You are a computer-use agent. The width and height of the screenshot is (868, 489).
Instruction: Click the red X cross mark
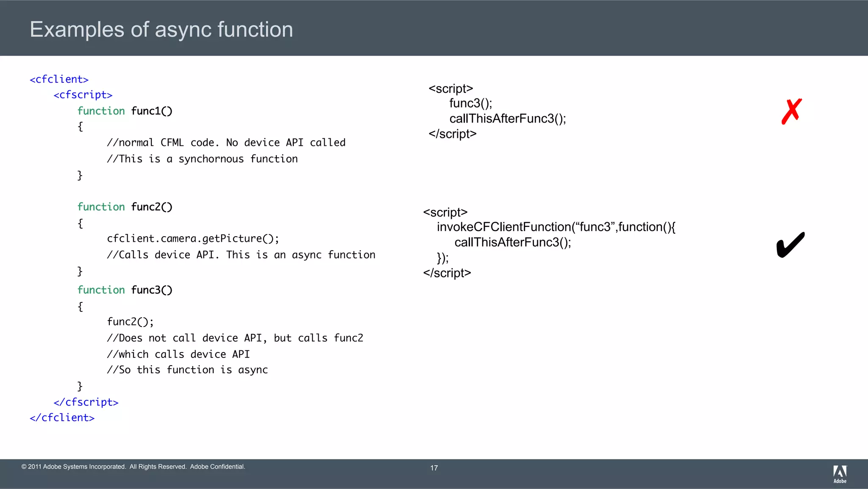(791, 111)
